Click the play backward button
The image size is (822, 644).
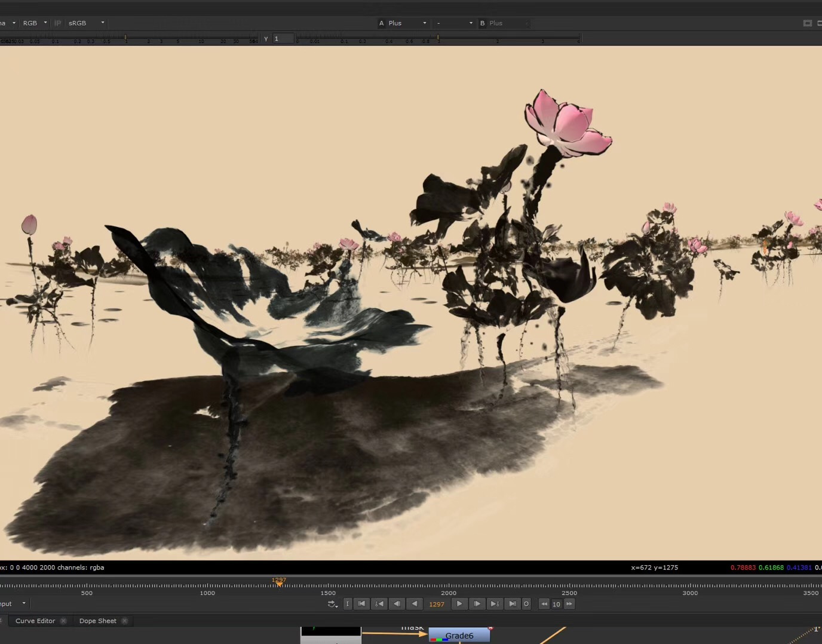[414, 604]
